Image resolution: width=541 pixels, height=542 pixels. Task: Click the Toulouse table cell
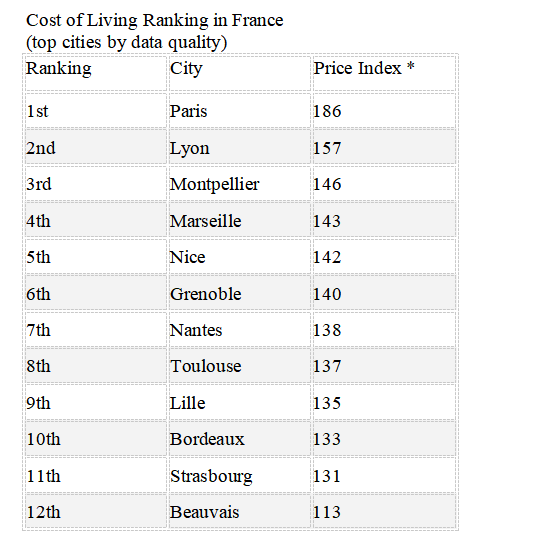pyautogui.click(x=240, y=366)
